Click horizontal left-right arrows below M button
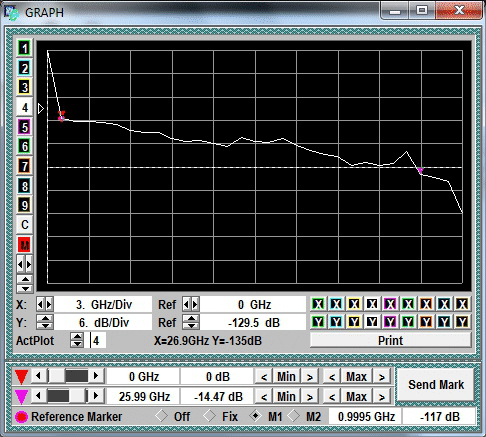This screenshot has width=486, height=437. [x=24, y=265]
